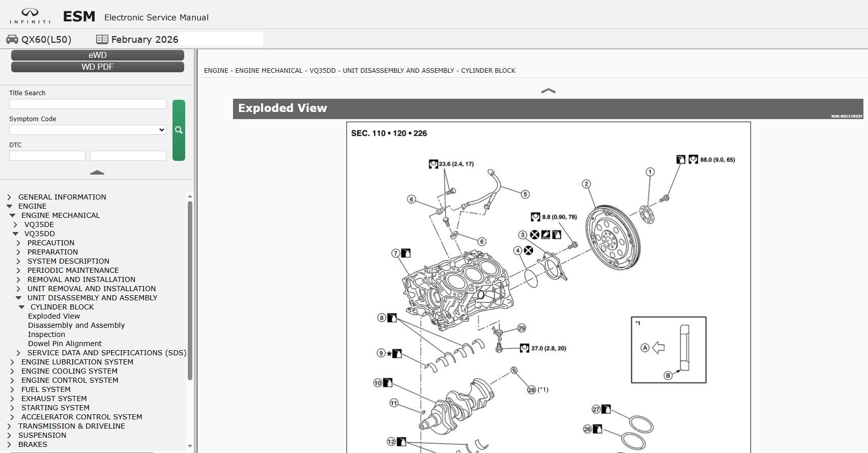Expand the GENERAL INFORMATION tree node
The height and width of the screenshot is (453, 868).
[9, 197]
